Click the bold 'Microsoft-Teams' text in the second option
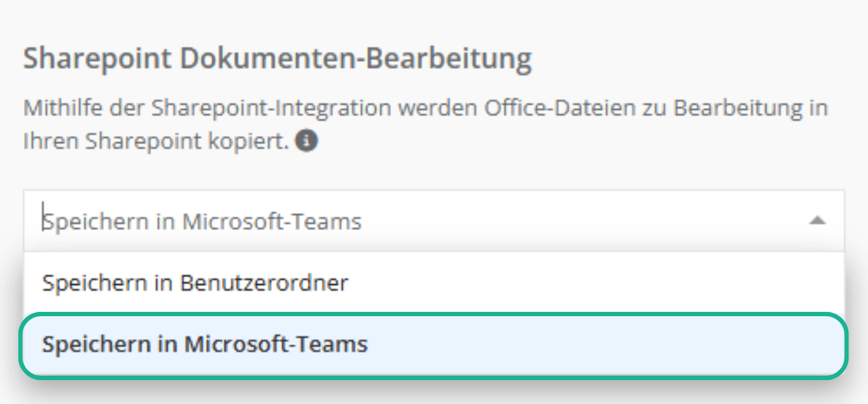The image size is (868, 404). click(276, 344)
